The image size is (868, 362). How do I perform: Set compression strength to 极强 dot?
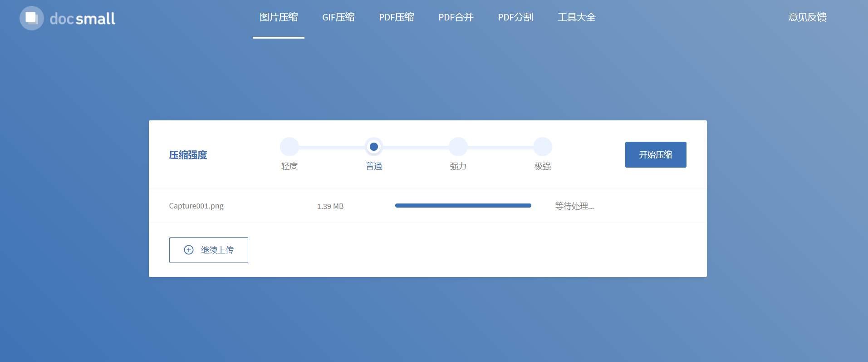point(543,147)
